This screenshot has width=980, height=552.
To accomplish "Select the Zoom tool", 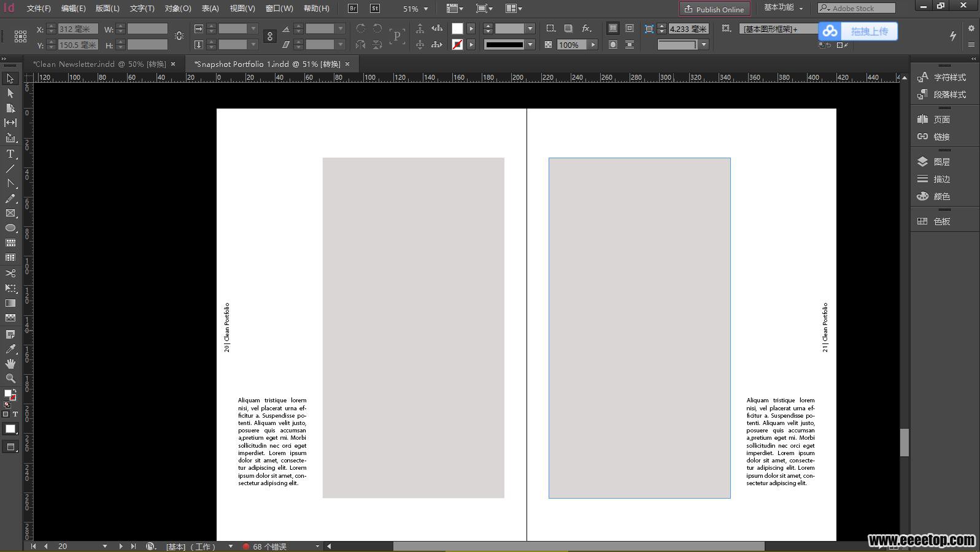I will point(10,378).
